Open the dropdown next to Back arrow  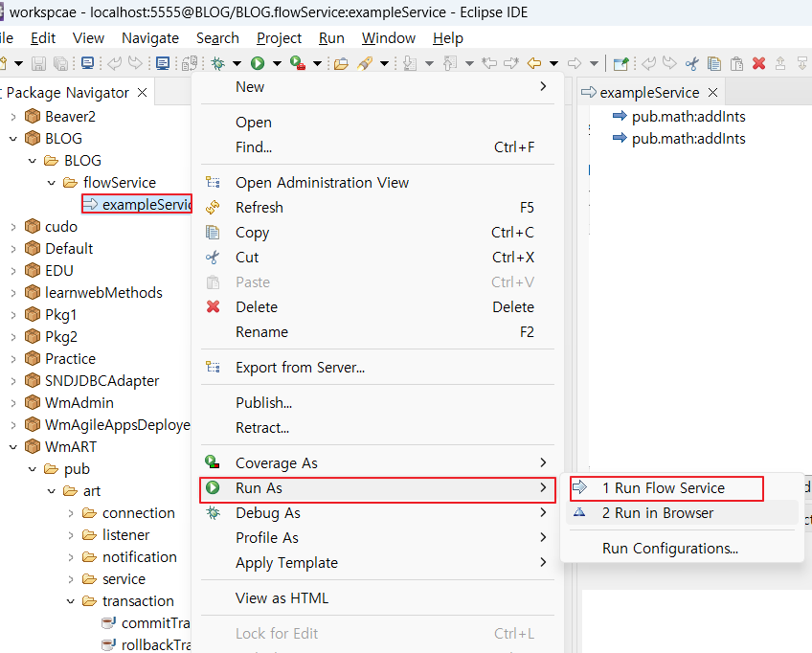tap(553, 64)
